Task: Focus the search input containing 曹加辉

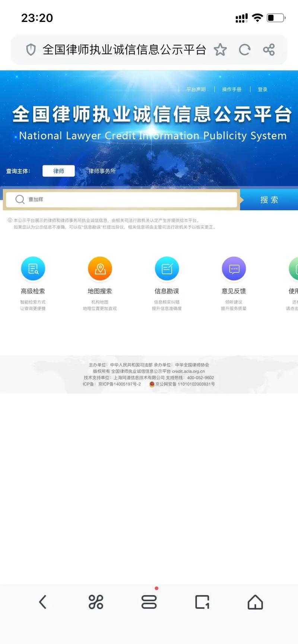Action: 121,199
